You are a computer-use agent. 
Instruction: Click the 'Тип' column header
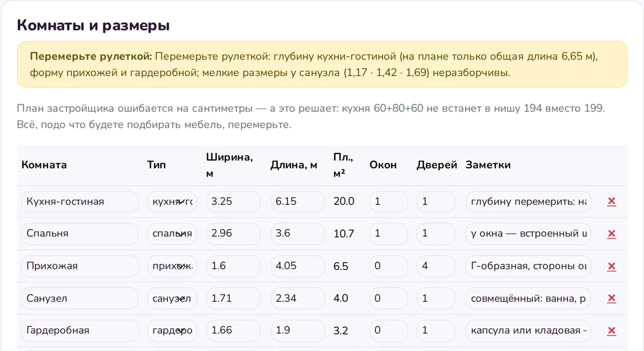tap(156, 165)
